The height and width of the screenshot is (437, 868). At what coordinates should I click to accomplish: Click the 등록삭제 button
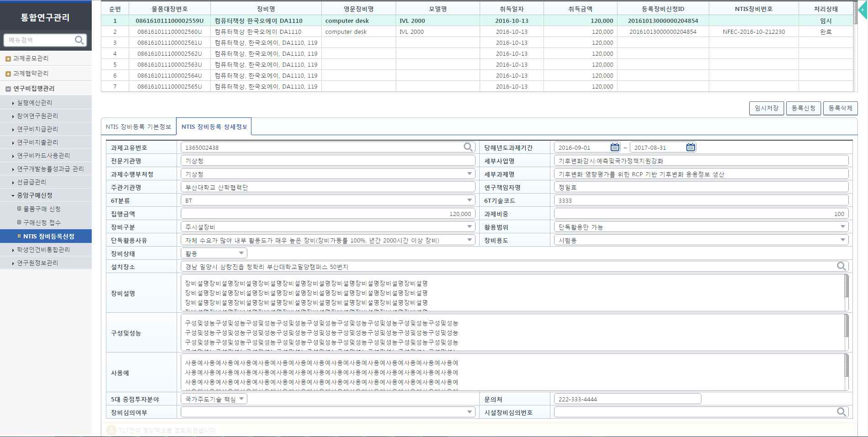[841, 108]
